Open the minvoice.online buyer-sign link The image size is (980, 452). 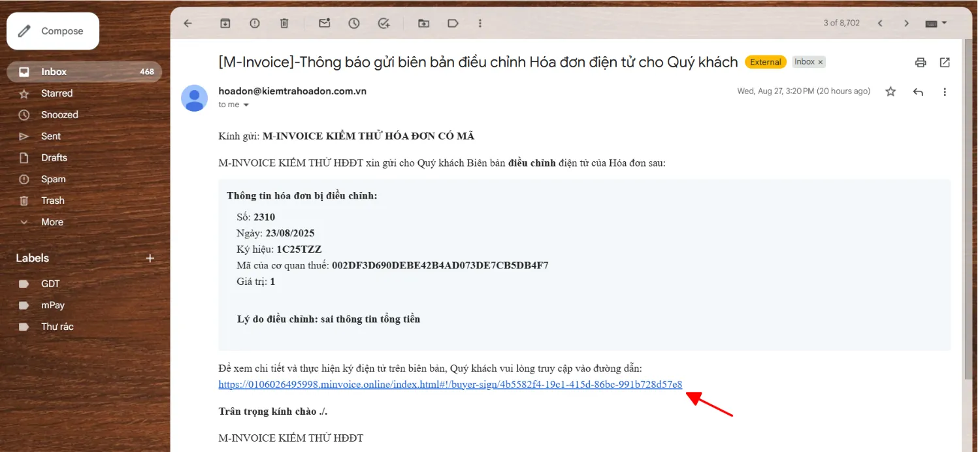[450, 385]
